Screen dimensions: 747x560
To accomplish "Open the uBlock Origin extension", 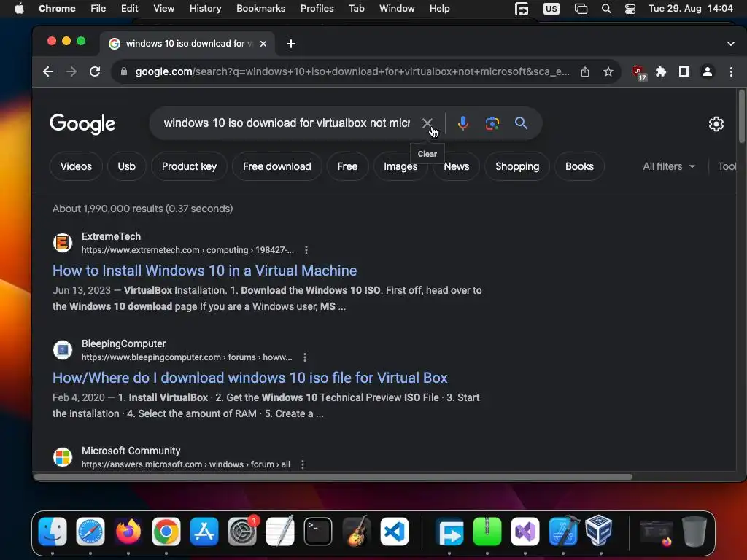I will point(639,73).
